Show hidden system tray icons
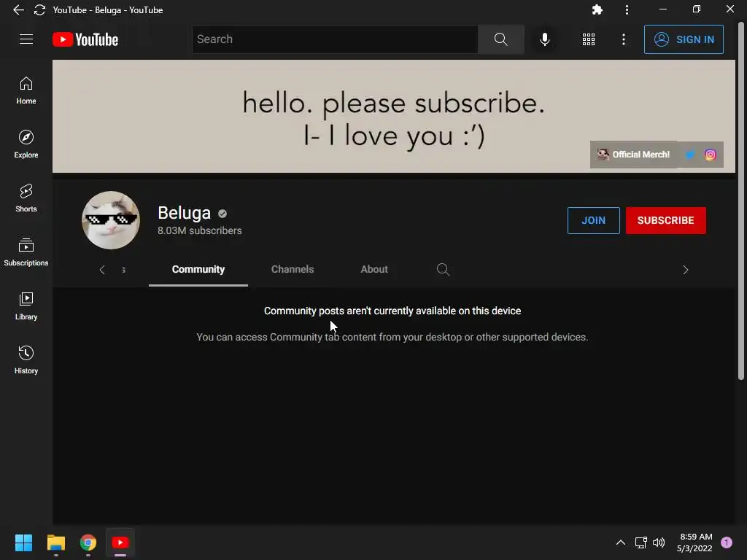 click(620, 542)
